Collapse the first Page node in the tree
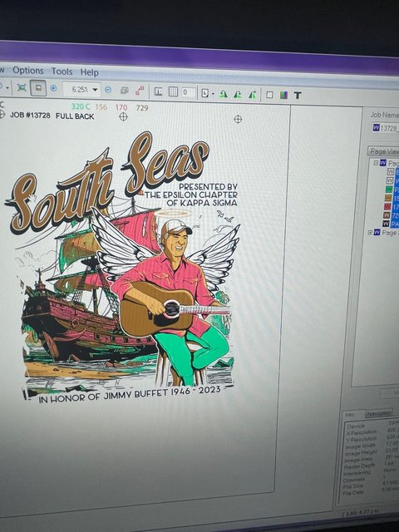 (x=376, y=163)
